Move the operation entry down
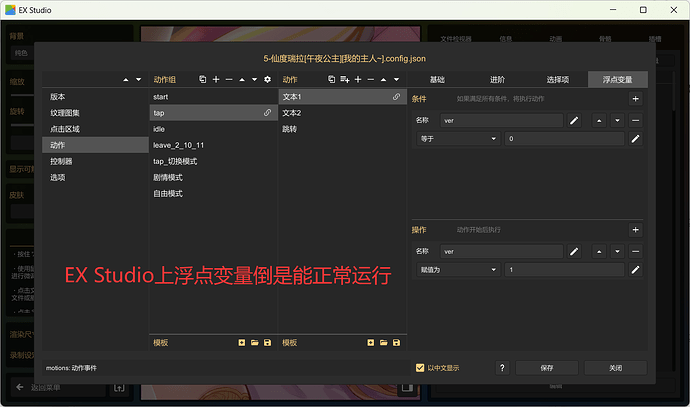 point(617,251)
